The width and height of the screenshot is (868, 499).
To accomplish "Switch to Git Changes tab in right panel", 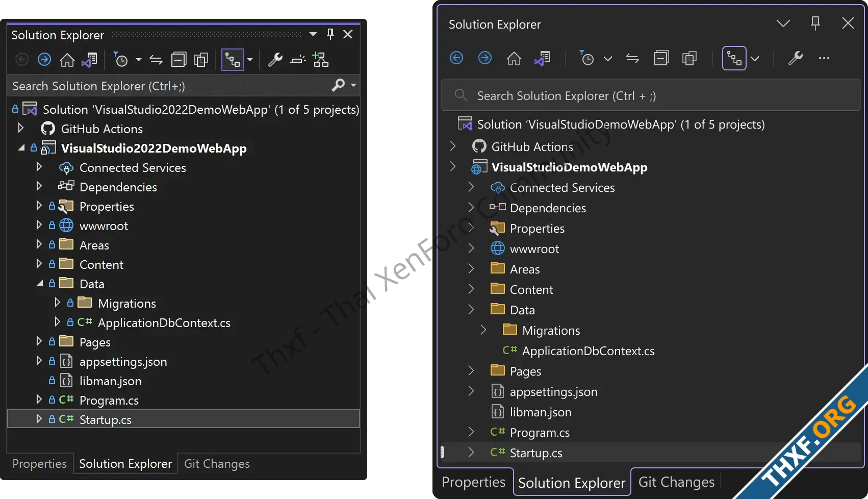I will (676, 482).
